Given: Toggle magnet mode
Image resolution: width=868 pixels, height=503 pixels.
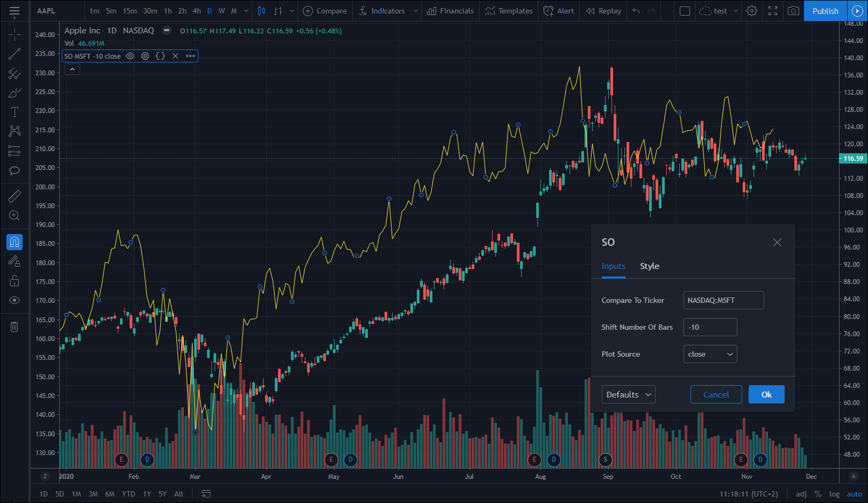Looking at the screenshot, I should pyautogui.click(x=15, y=242).
